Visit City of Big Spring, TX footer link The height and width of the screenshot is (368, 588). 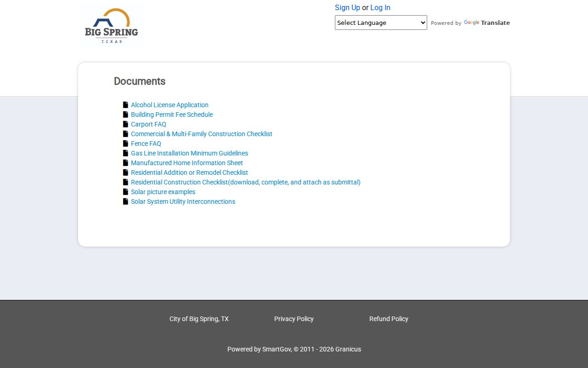[x=199, y=319]
